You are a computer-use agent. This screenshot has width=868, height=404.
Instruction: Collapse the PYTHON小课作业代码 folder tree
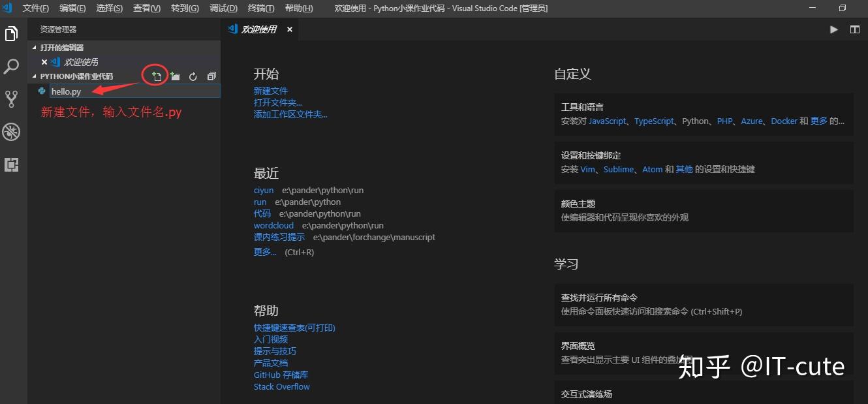[35, 76]
